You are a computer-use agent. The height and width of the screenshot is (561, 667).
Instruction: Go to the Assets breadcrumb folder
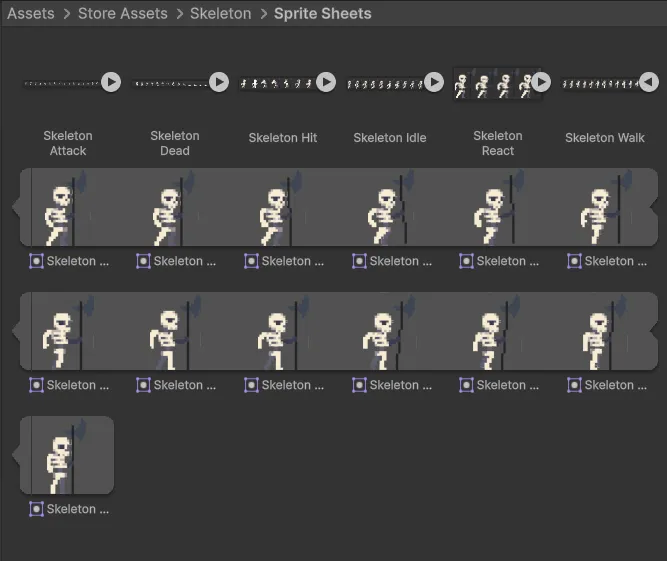point(31,14)
